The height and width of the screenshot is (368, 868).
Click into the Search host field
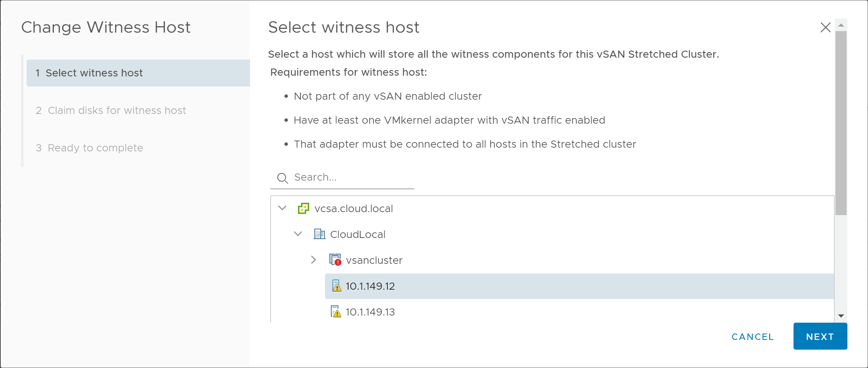pyautogui.click(x=352, y=177)
